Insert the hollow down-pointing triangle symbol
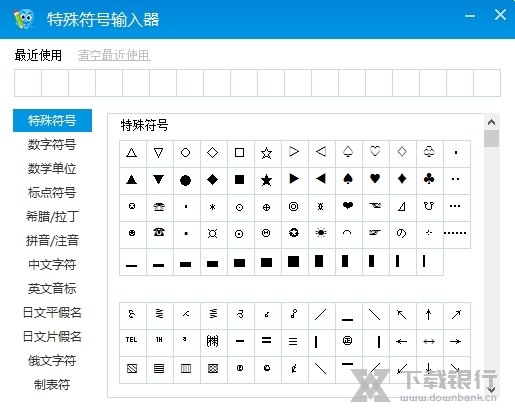The image size is (515, 411). [x=159, y=153]
